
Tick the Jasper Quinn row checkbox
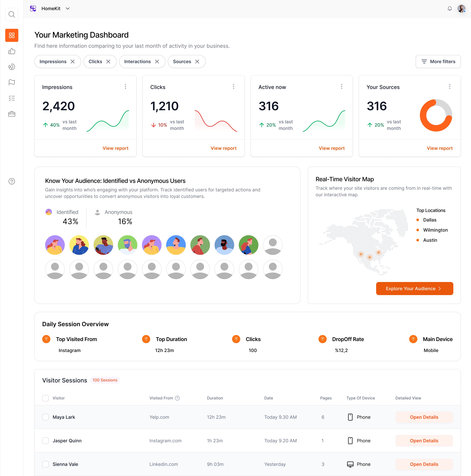[x=45, y=441]
